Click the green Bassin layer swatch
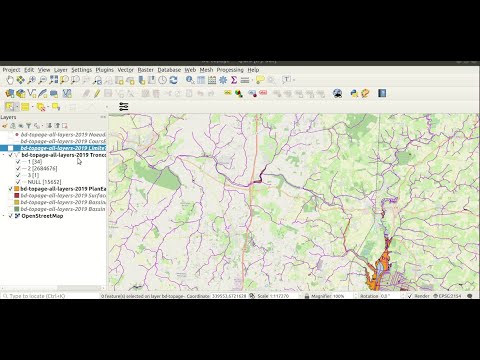Screen dimensions: 480x360 (x=17, y=209)
